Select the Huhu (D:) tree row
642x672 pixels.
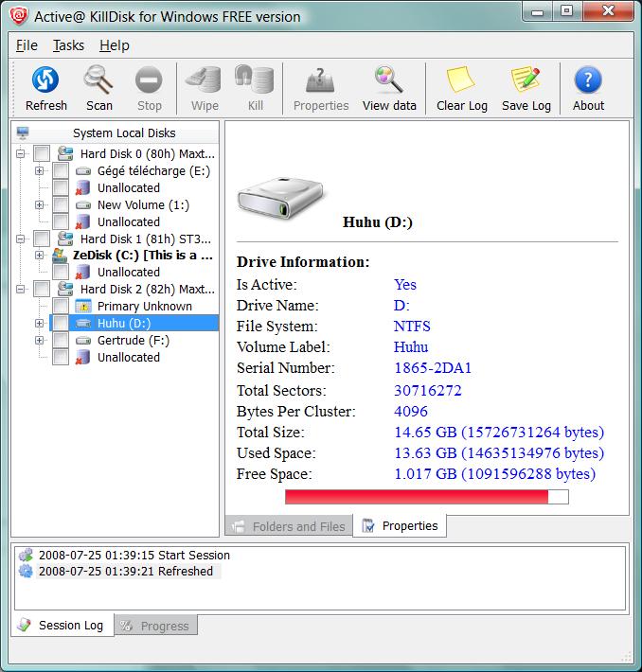point(134,323)
